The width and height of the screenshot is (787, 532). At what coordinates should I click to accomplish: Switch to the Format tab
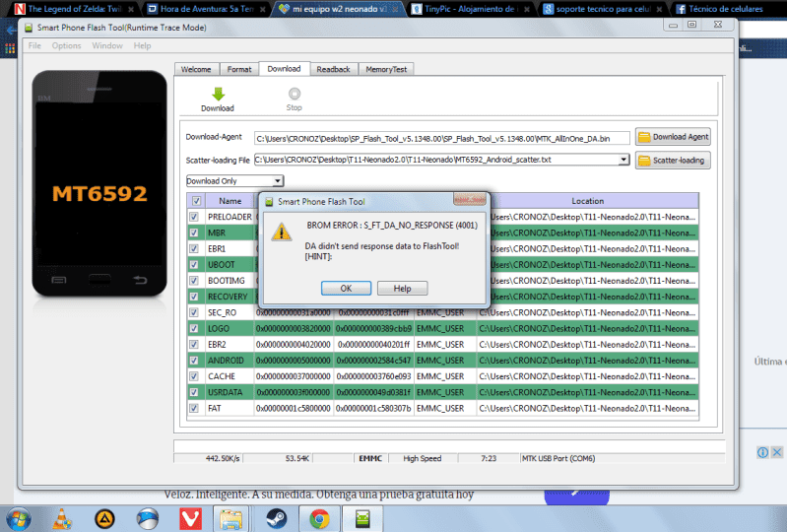click(x=239, y=69)
